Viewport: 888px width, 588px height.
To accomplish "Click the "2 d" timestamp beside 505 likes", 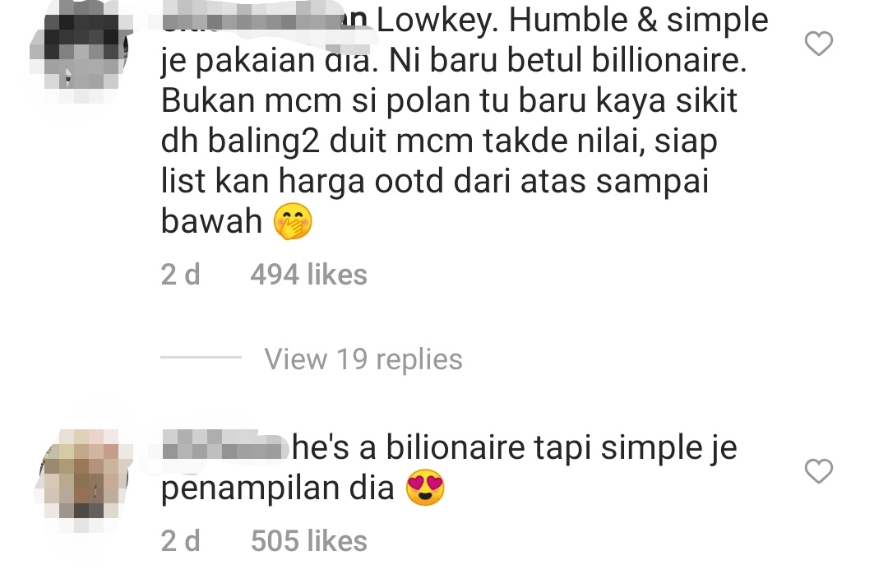I will click(181, 541).
